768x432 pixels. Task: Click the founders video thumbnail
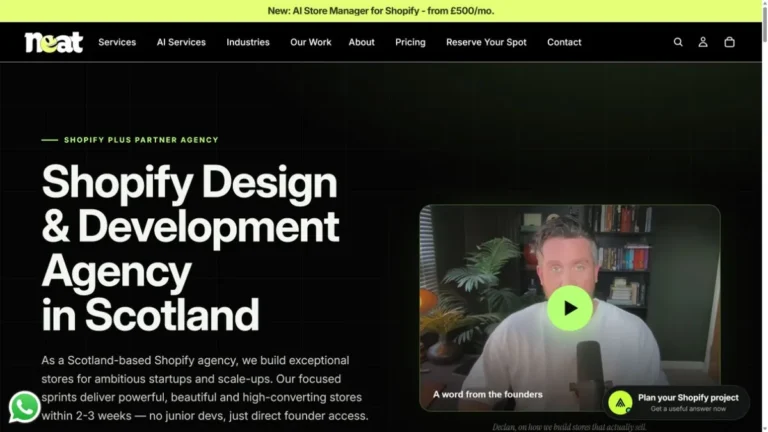[x=570, y=308]
